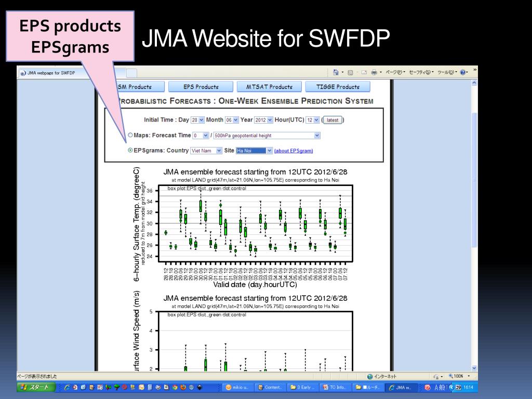Open the セーフティ(S) menu
Screen dimensions: 532x399
pos(421,72)
